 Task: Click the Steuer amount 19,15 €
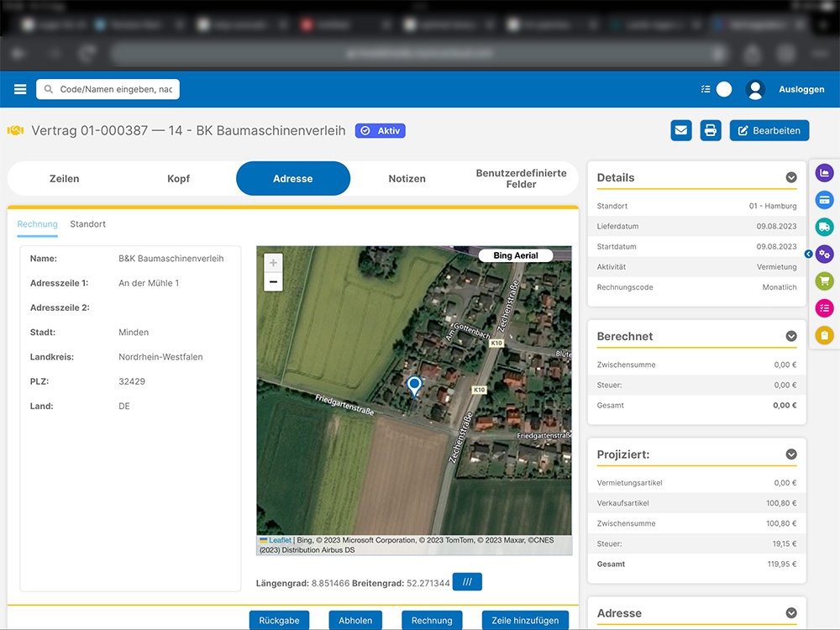(785, 543)
